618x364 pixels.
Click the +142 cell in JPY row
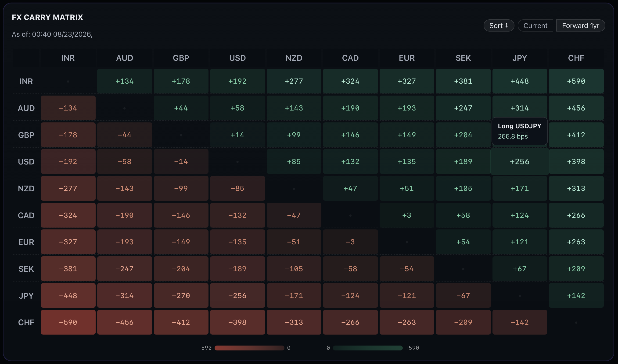point(576,296)
